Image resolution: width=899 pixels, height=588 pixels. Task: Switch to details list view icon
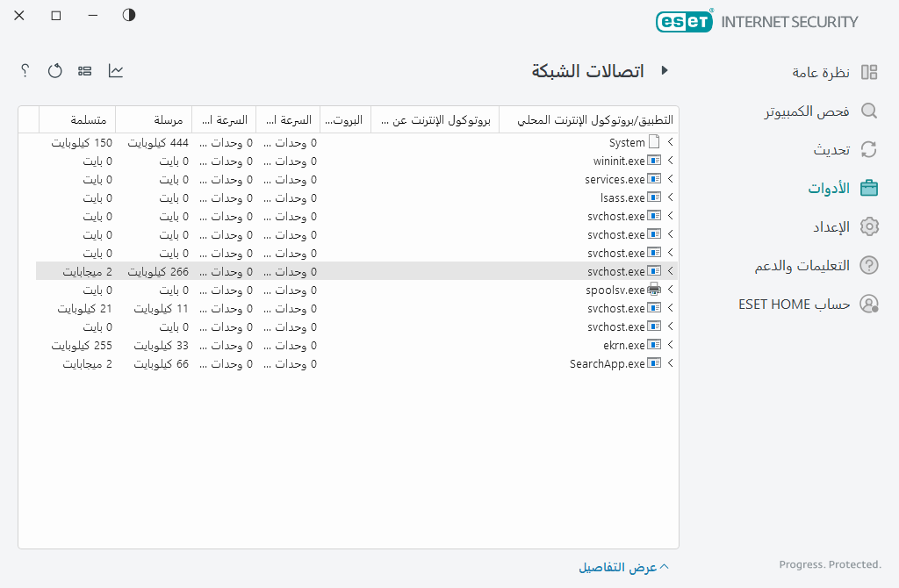coord(84,71)
